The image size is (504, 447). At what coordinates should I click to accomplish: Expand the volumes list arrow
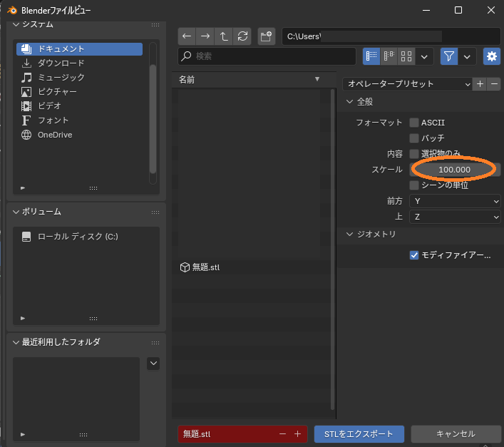[x=23, y=319]
